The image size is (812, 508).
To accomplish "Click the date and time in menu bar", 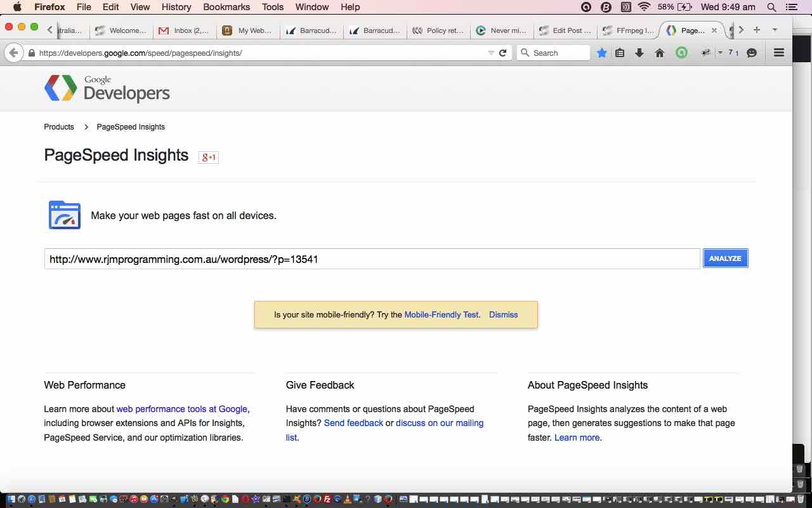I will (x=728, y=7).
